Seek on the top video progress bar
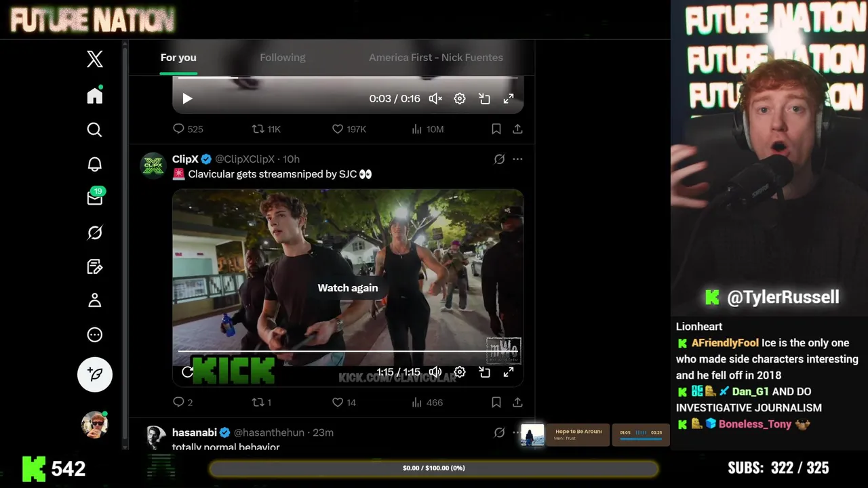The height and width of the screenshot is (488, 868). 347,78
